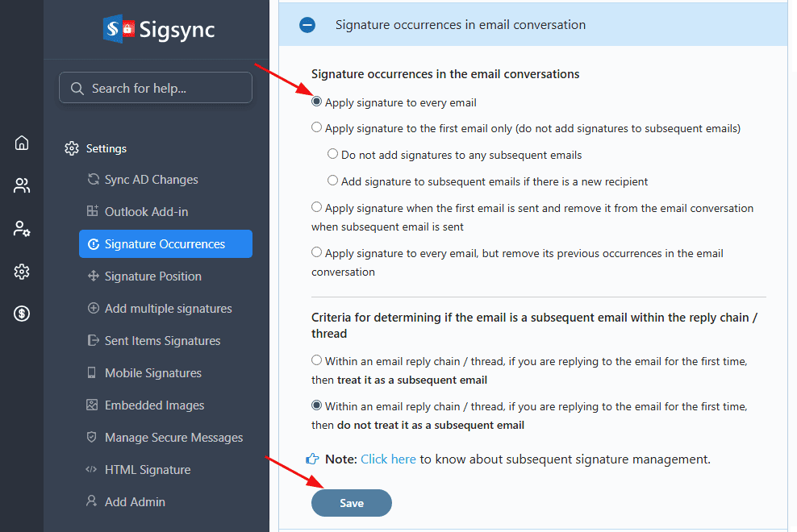Open the users icon in left rail

pos(22,186)
